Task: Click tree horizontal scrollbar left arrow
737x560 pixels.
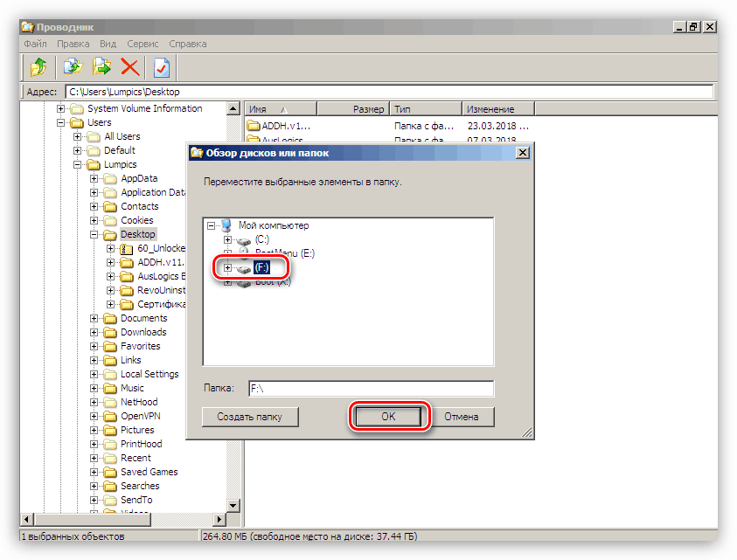Action: coord(27,519)
